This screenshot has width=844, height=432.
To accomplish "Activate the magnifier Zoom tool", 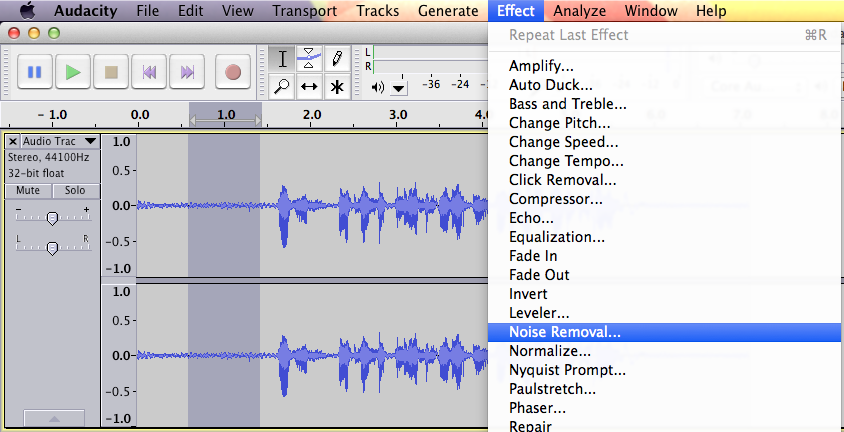I will tap(283, 86).
